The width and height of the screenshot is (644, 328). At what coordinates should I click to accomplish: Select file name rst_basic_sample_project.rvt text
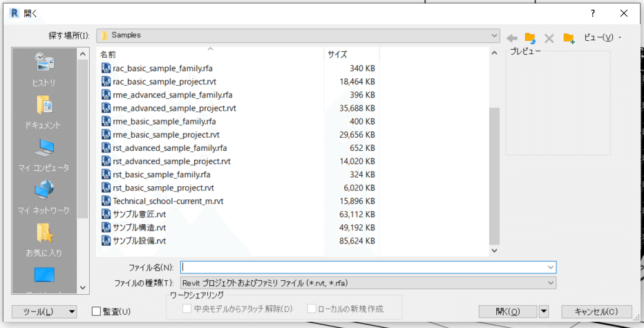click(x=164, y=188)
